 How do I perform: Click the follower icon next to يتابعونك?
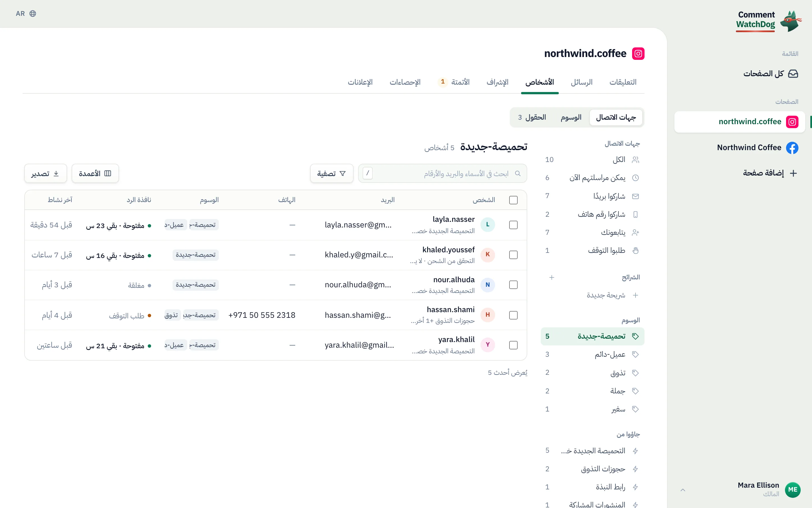pyautogui.click(x=636, y=233)
